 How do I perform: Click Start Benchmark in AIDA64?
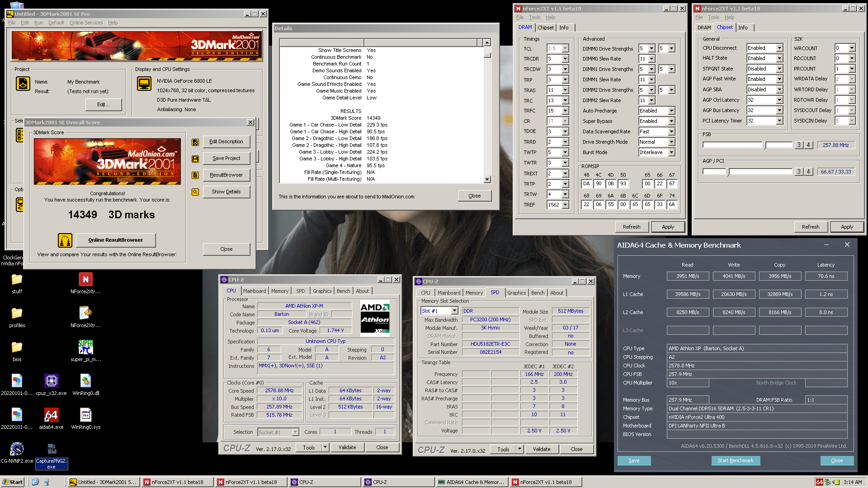[x=736, y=460]
